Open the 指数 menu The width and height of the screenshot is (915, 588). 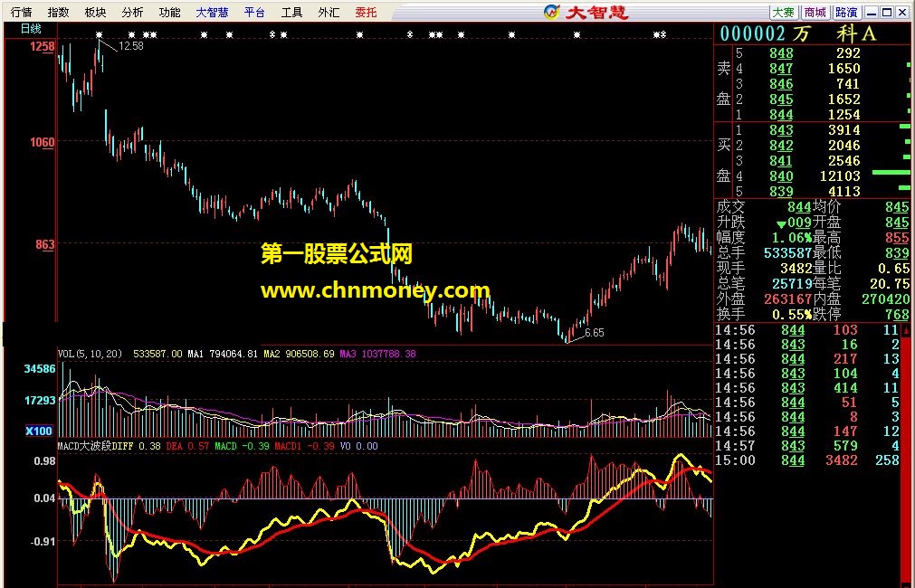[58, 12]
